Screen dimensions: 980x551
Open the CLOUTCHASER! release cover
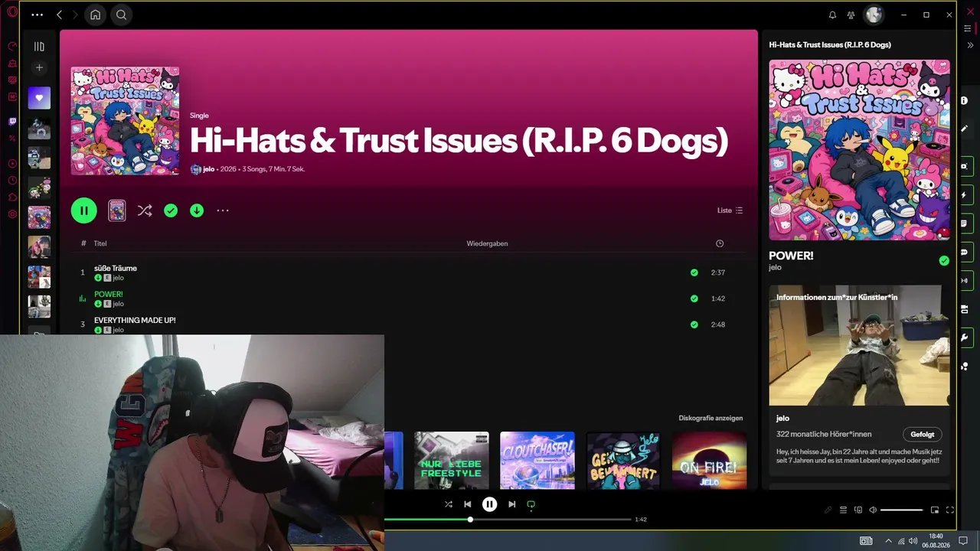click(x=537, y=460)
